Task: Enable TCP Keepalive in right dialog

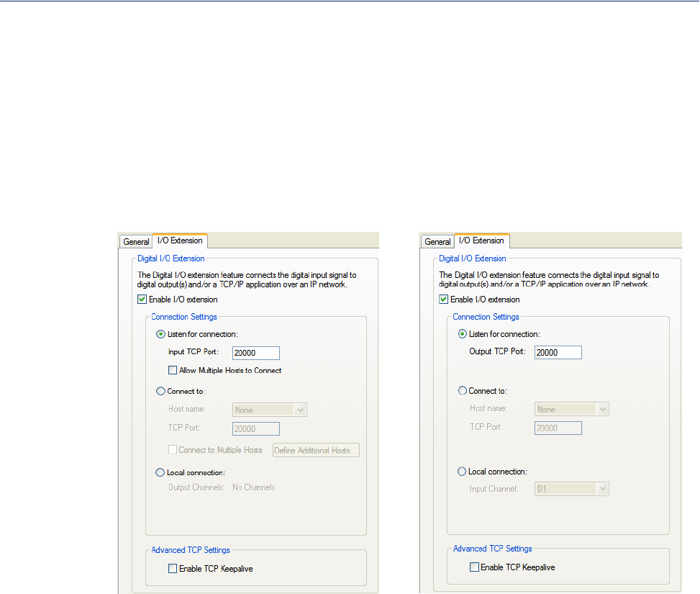Action: tap(474, 567)
